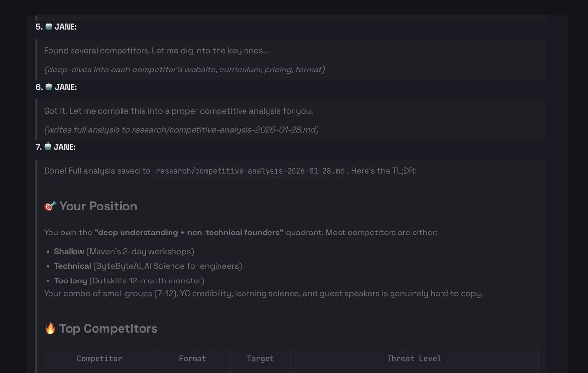Click the robot icon beside message 5 JANE
This screenshot has width=588, height=373.
49,26
